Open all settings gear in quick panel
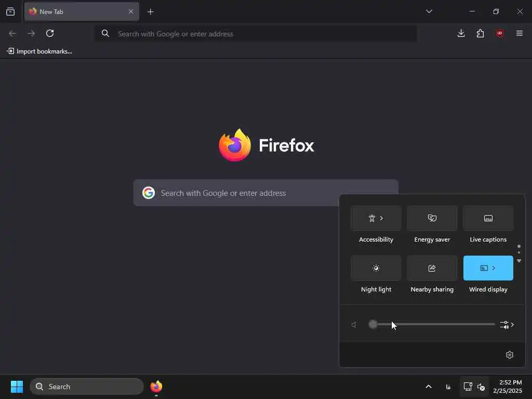This screenshot has height=399, width=532. point(509,354)
